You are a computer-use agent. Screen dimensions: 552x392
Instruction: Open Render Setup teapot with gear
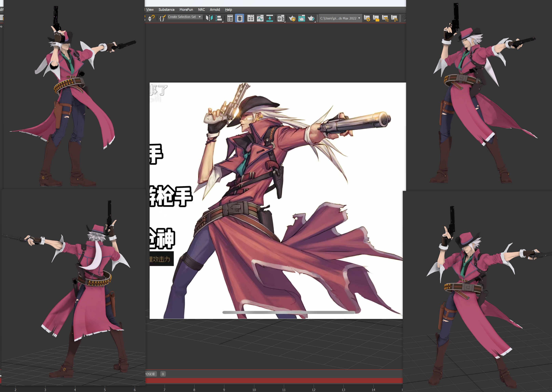[292, 18]
